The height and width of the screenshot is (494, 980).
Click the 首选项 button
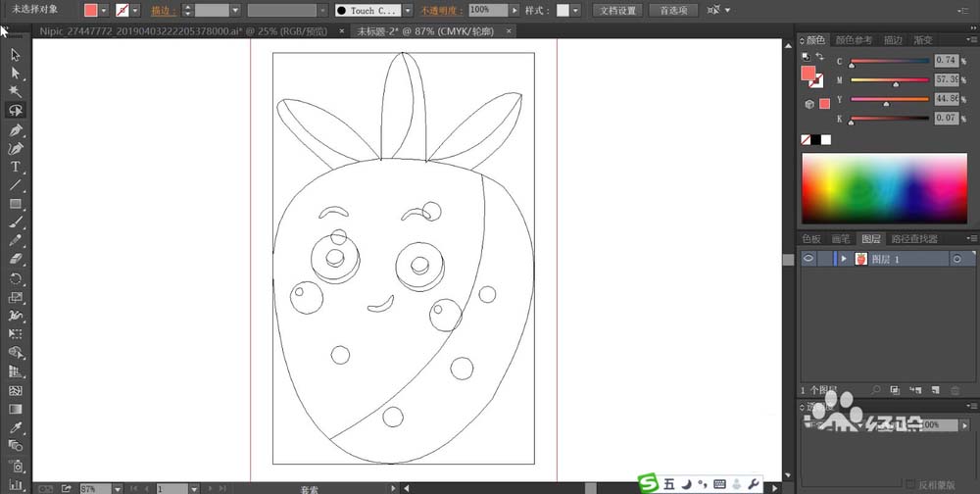click(673, 11)
